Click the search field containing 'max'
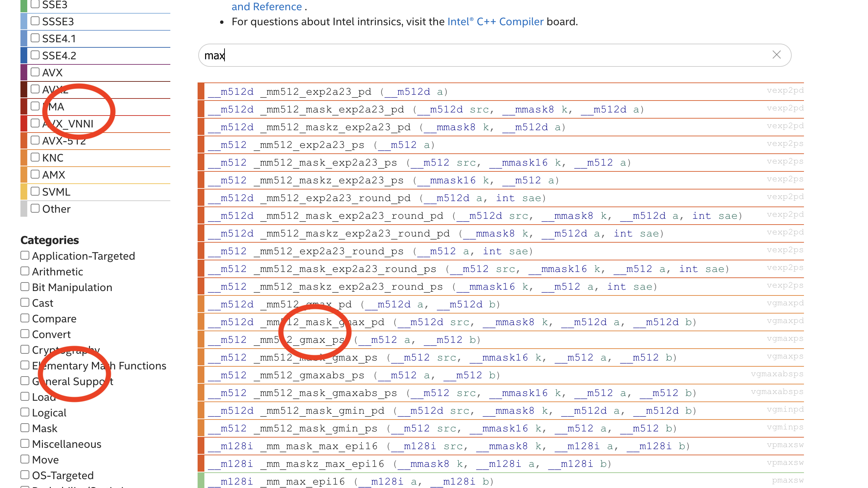This screenshot has height=488, width=868. 477,55
